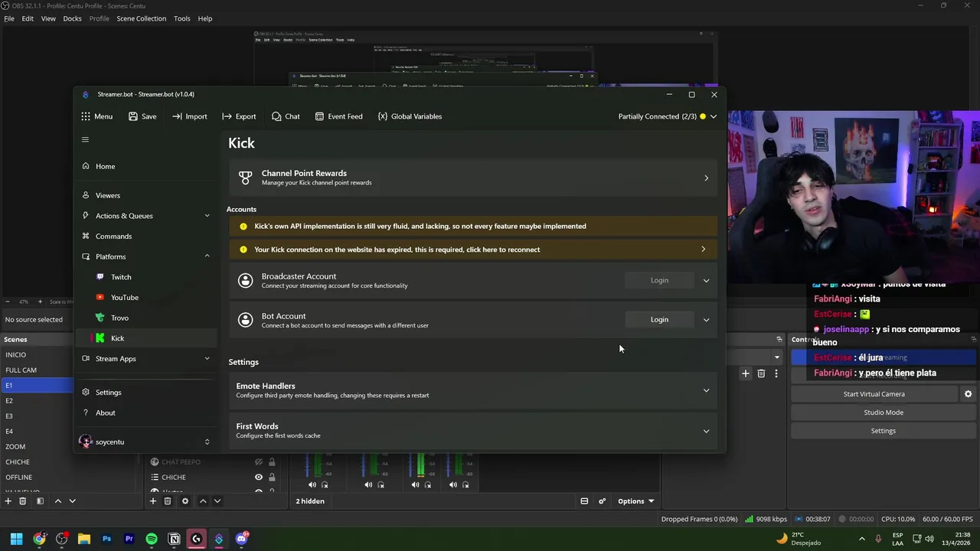Open the OBS Tools menu
The height and width of the screenshot is (551, 980).
coord(181,18)
